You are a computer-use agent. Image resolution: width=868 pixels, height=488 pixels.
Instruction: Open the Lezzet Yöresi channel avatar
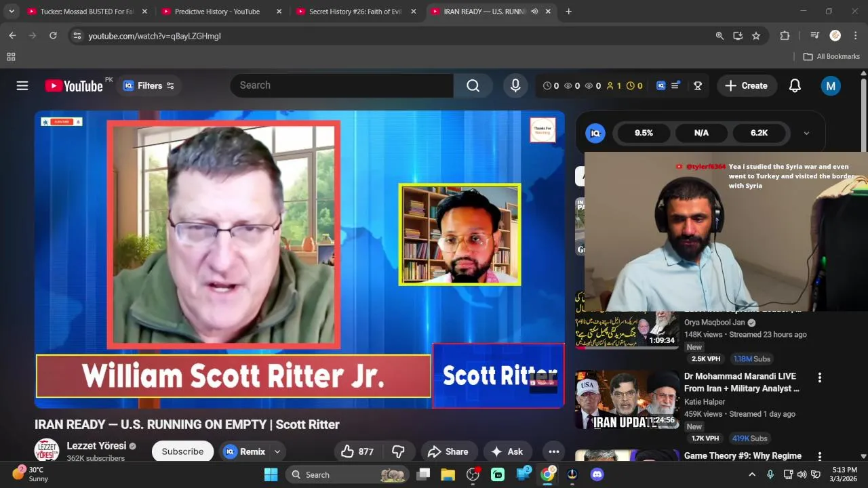[47, 451]
